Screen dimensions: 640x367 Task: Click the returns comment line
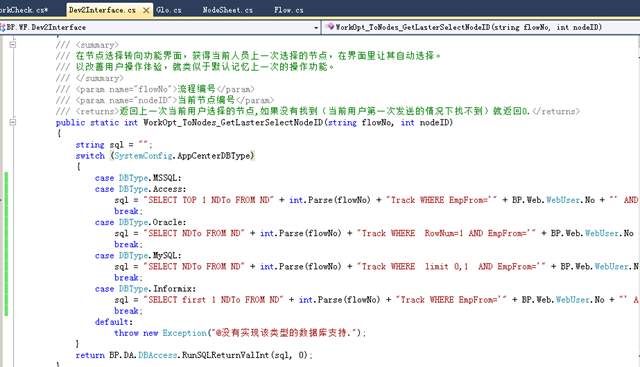(318, 111)
